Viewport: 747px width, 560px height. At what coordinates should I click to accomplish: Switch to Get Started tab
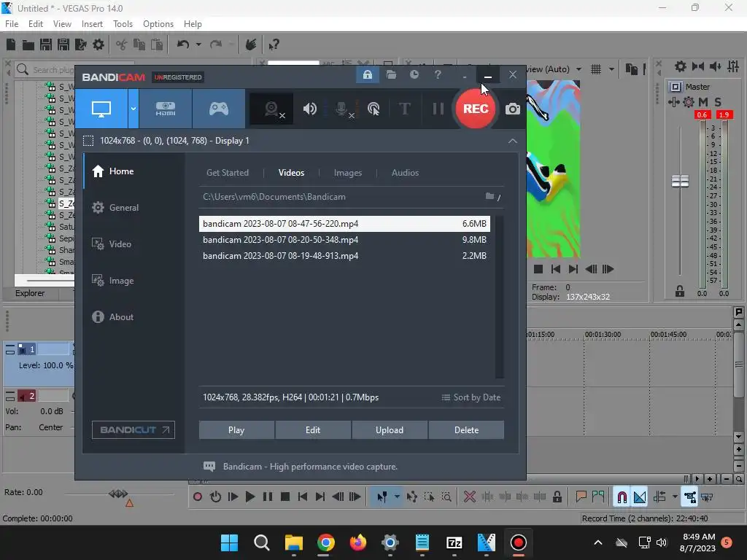[x=228, y=173]
